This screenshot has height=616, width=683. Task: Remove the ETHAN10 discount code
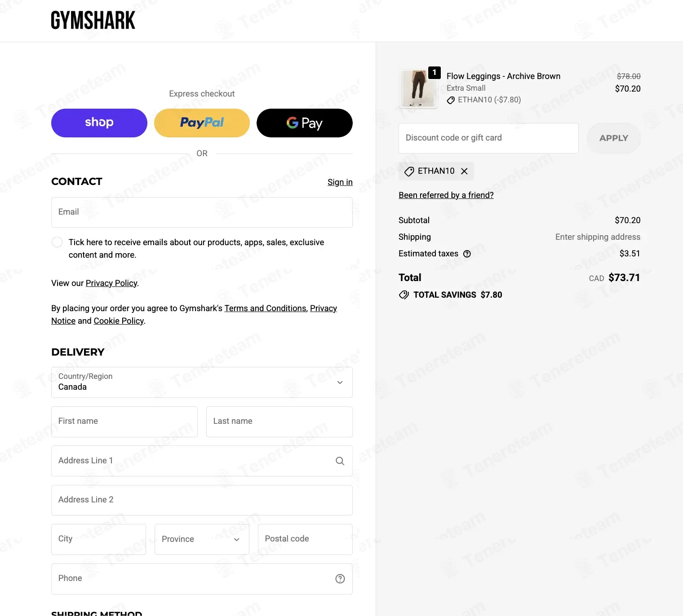click(x=464, y=171)
